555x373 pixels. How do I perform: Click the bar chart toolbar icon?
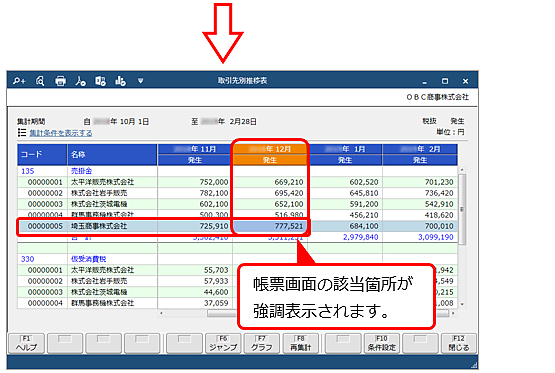pyautogui.click(x=120, y=81)
